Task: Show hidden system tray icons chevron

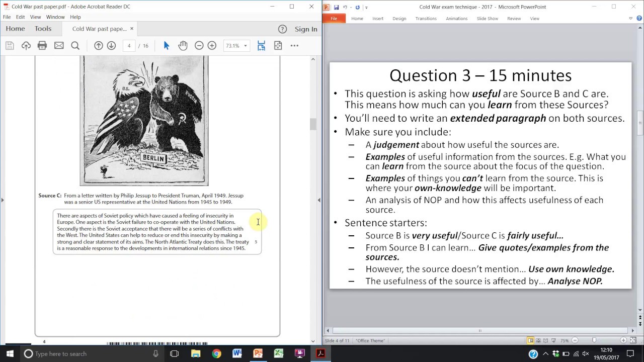Action: pyautogui.click(x=545, y=354)
